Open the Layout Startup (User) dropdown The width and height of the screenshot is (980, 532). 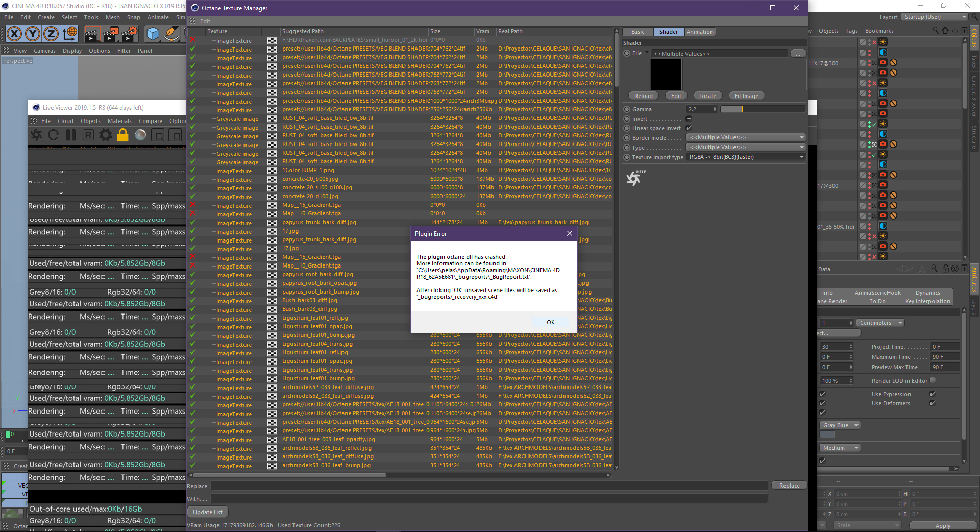click(x=935, y=17)
